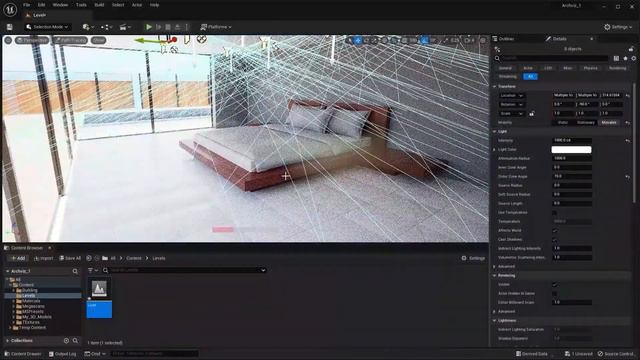Collapse the Light section
The image size is (640, 360).
click(495, 131)
